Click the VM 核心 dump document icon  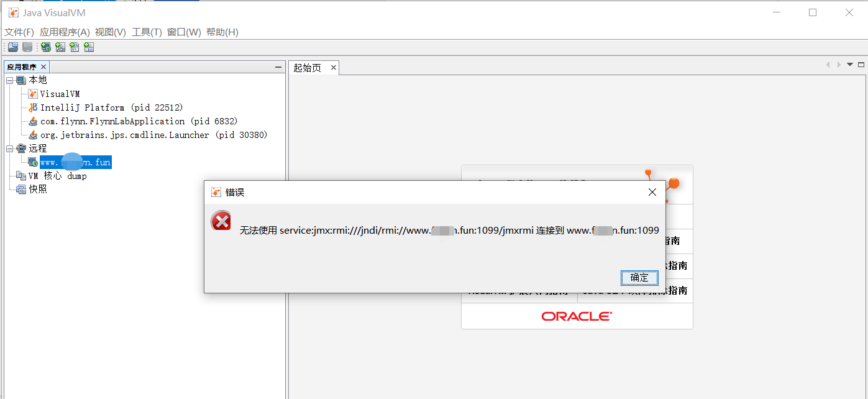click(21, 176)
